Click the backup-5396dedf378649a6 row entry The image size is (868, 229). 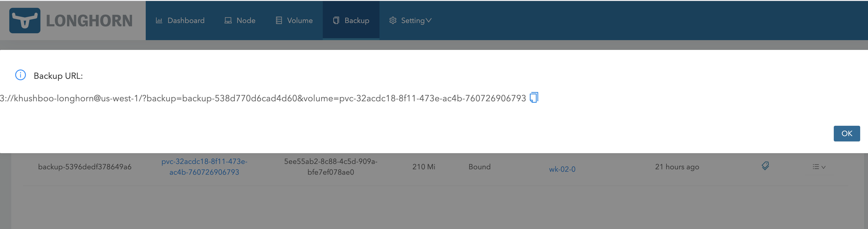(x=85, y=166)
